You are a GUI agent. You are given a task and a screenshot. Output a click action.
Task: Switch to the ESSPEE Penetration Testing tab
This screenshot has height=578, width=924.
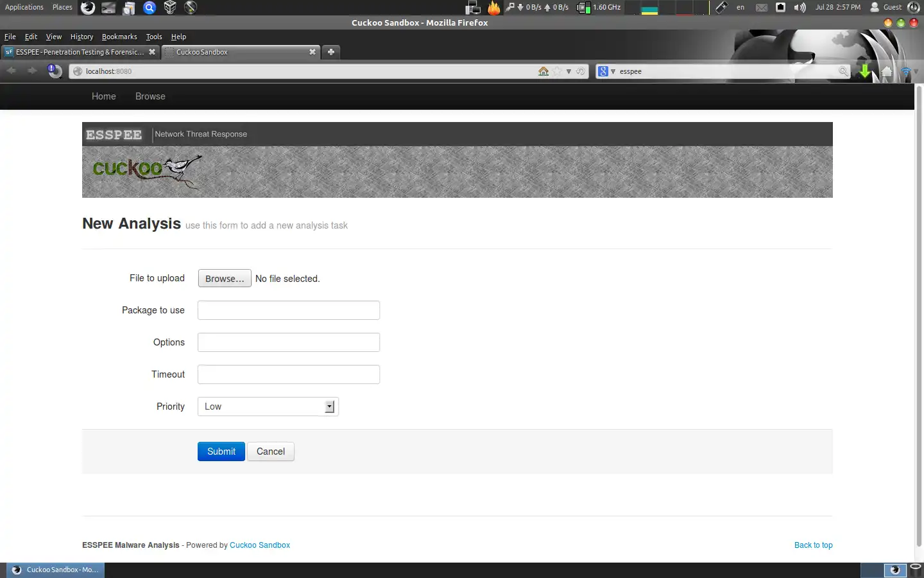click(80, 52)
